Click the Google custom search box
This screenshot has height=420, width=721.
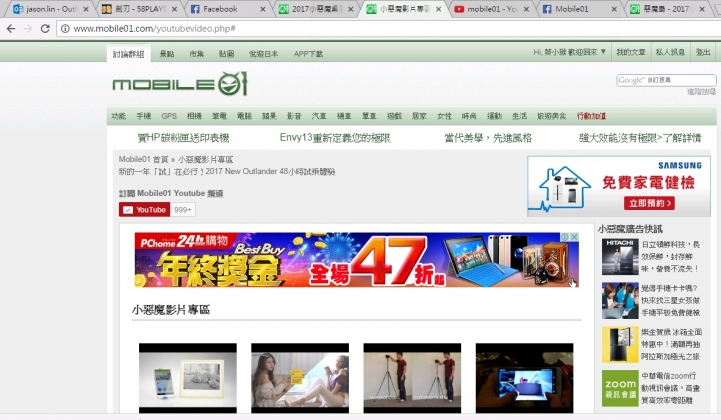coord(666,80)
